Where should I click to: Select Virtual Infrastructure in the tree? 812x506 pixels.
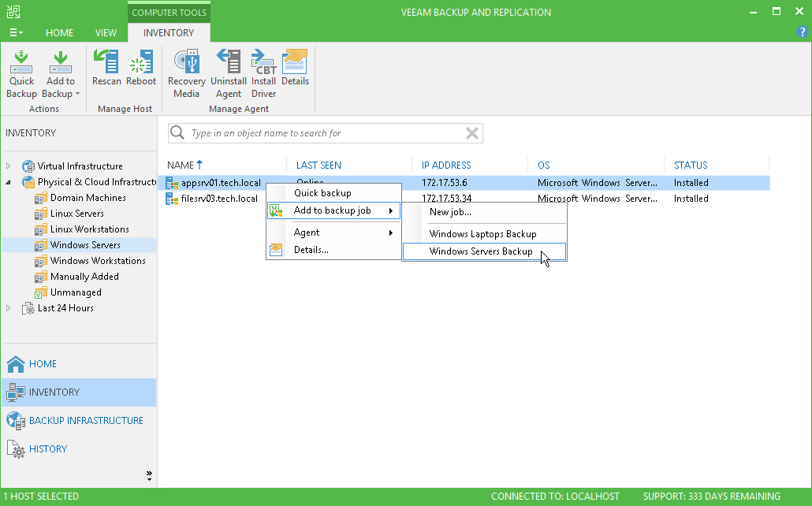tap(80, 166)
